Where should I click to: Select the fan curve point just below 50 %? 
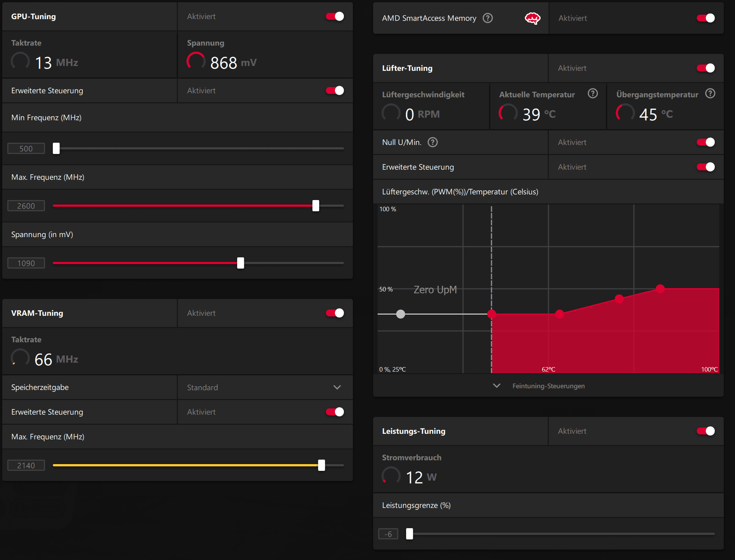[619, 299]
